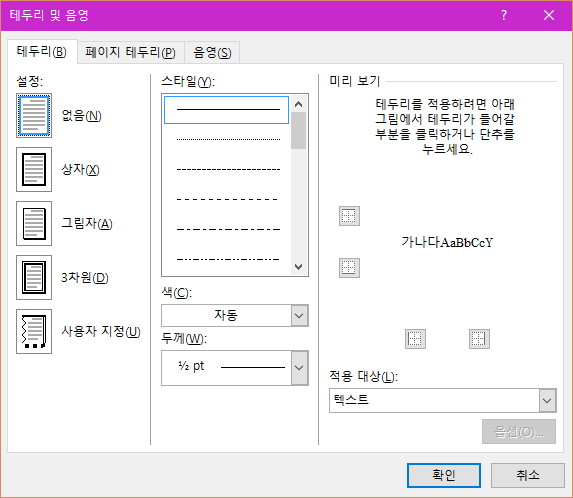This screenshot has width=573, height=498.
Task: Choose the 상자(X) box border icon
Action: click(x=34, y=170)
